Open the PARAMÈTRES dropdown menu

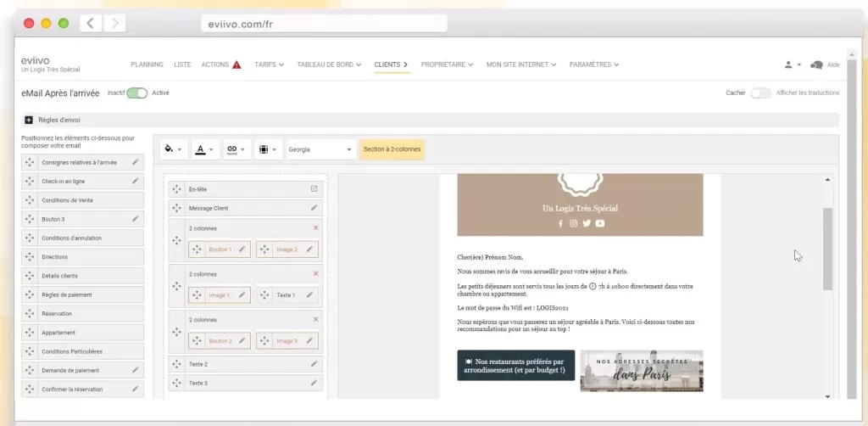[594, 64]
